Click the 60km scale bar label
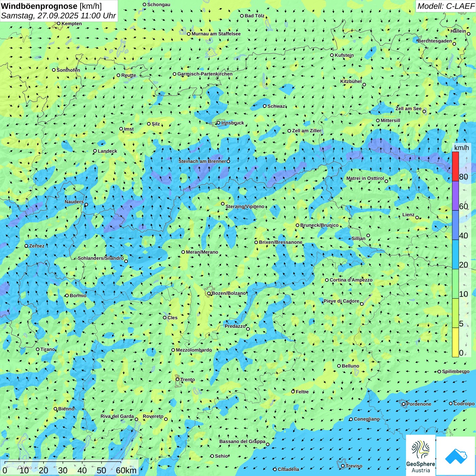Image resolution: width=476 pixels, height=476 pixels. [x=126, y=470]
